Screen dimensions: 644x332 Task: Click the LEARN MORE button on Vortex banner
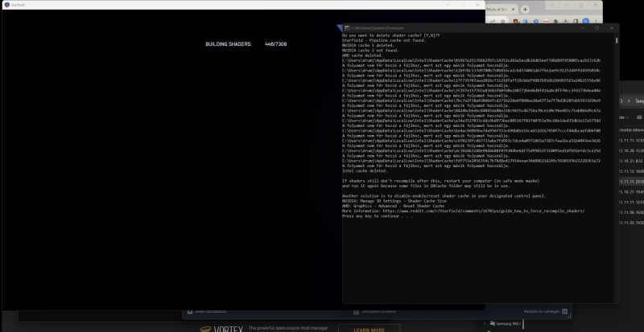(x=369, y=329)
